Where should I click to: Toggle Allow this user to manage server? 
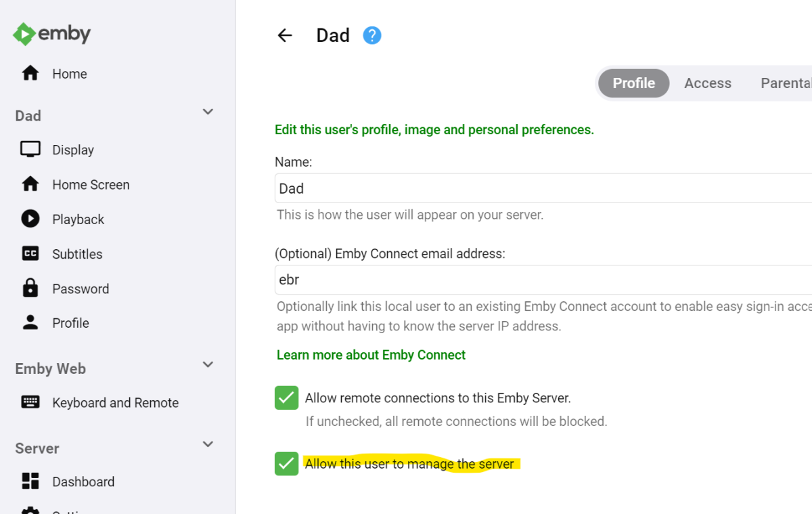click(x=286, y=464)
